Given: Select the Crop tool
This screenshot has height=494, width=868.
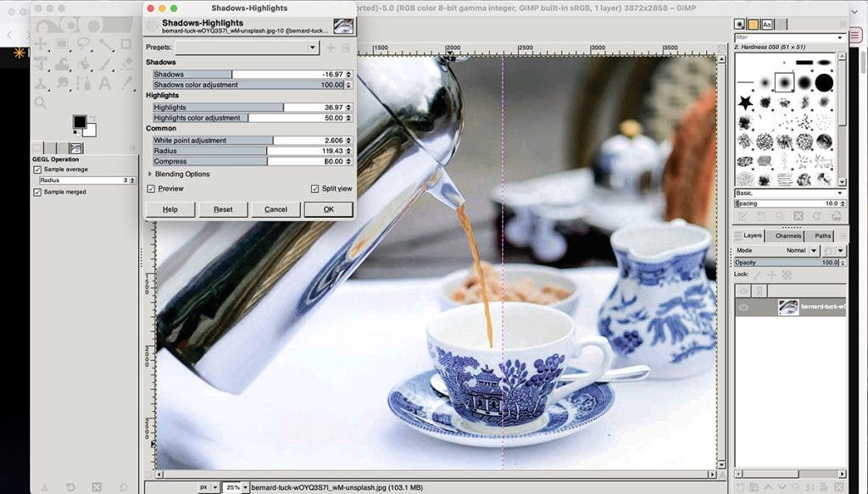Looking at the screenshot, I should (x=126, y=44).
